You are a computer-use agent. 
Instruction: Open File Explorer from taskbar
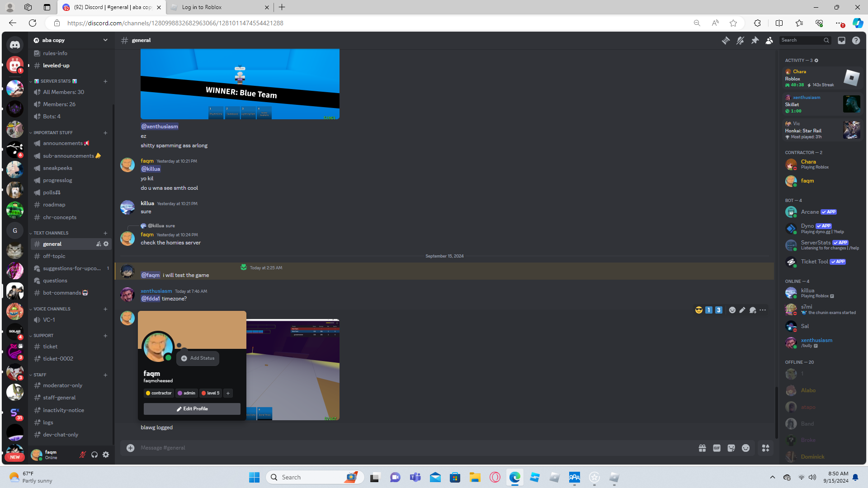(x=475, y=477)
